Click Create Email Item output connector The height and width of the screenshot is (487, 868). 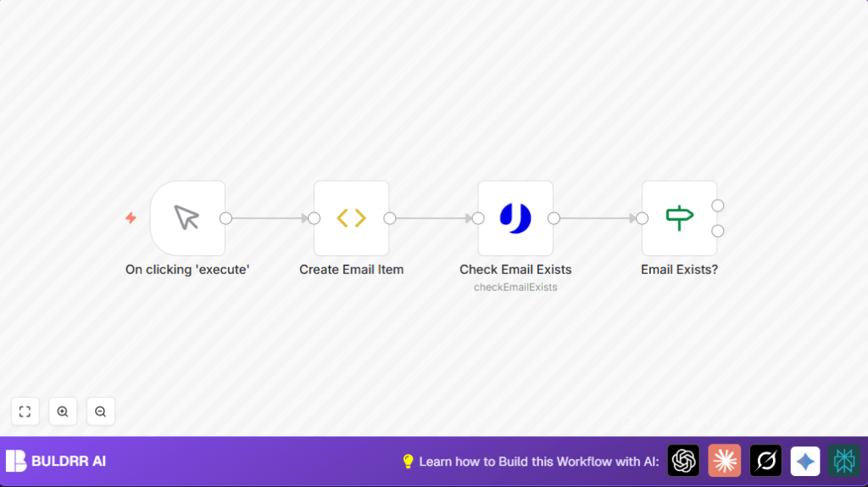390,218
